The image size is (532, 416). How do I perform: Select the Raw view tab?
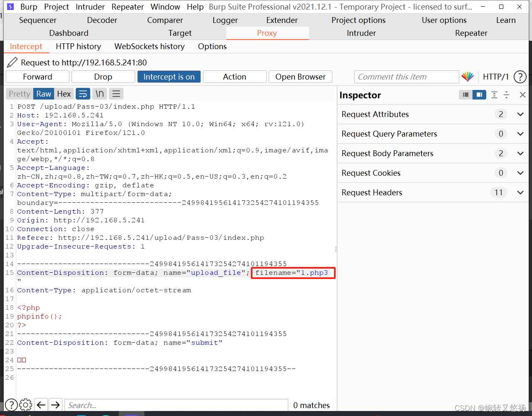point(44,94)
